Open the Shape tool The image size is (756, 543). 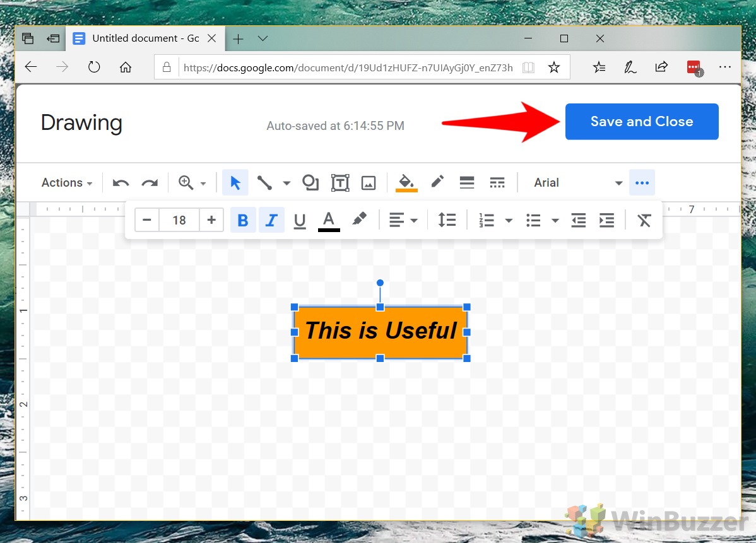(x=310, y=183)
